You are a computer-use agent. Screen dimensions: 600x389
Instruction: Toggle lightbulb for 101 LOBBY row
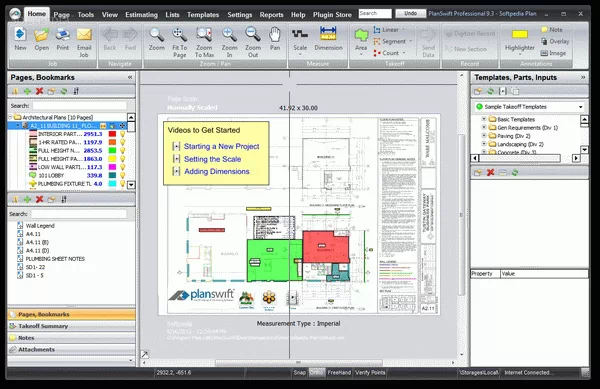122,175
